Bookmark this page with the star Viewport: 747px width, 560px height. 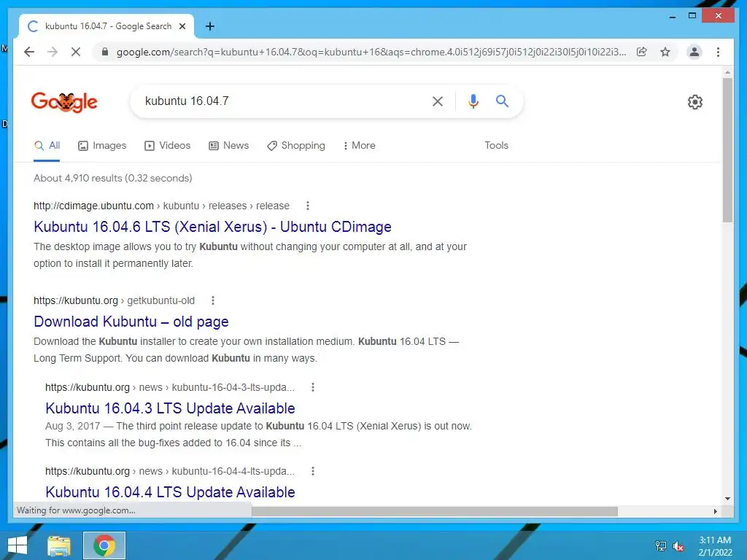tap(665, 52)
